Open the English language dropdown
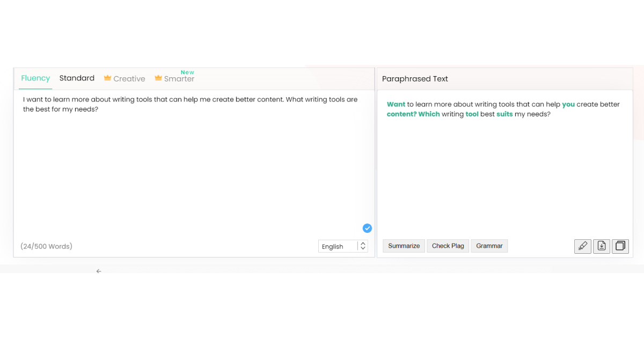644x338 pixels. coord(343,246)
